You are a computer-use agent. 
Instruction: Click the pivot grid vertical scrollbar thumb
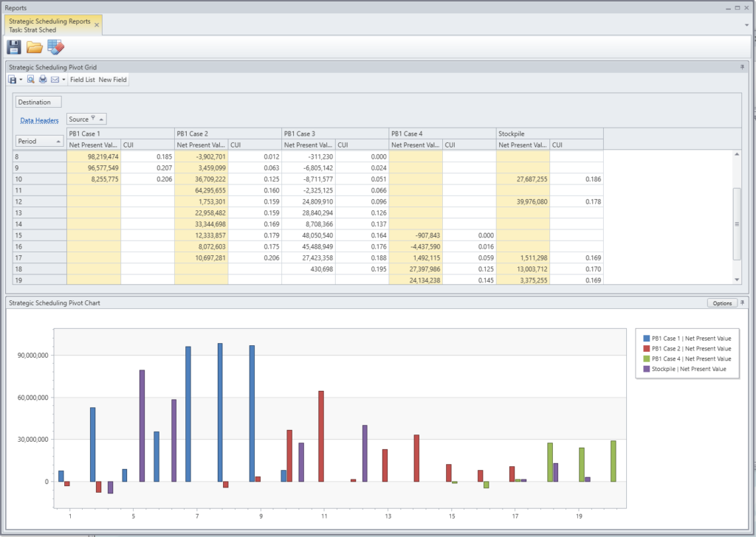point(737,224)
